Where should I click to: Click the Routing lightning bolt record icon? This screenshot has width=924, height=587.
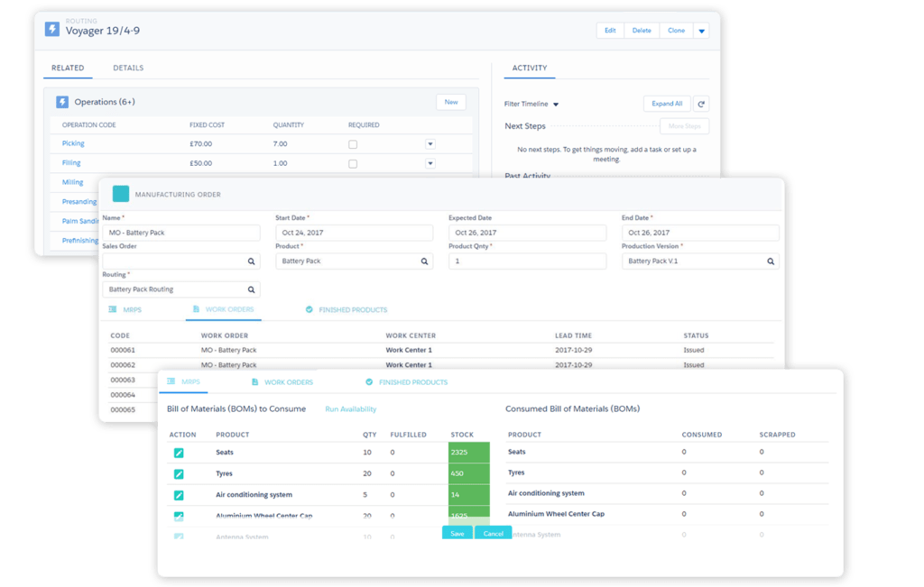point(52,29)
